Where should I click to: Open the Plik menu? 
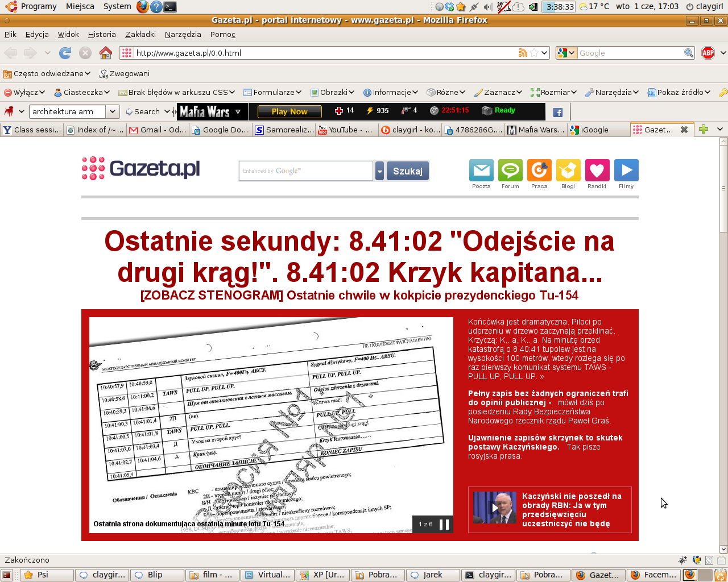(10, 34)
